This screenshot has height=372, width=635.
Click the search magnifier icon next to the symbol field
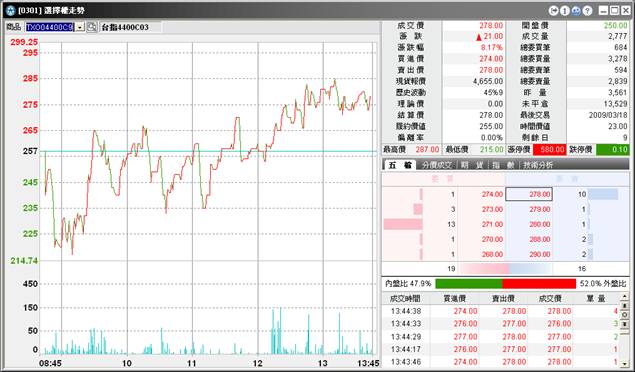tap(92, 27)
